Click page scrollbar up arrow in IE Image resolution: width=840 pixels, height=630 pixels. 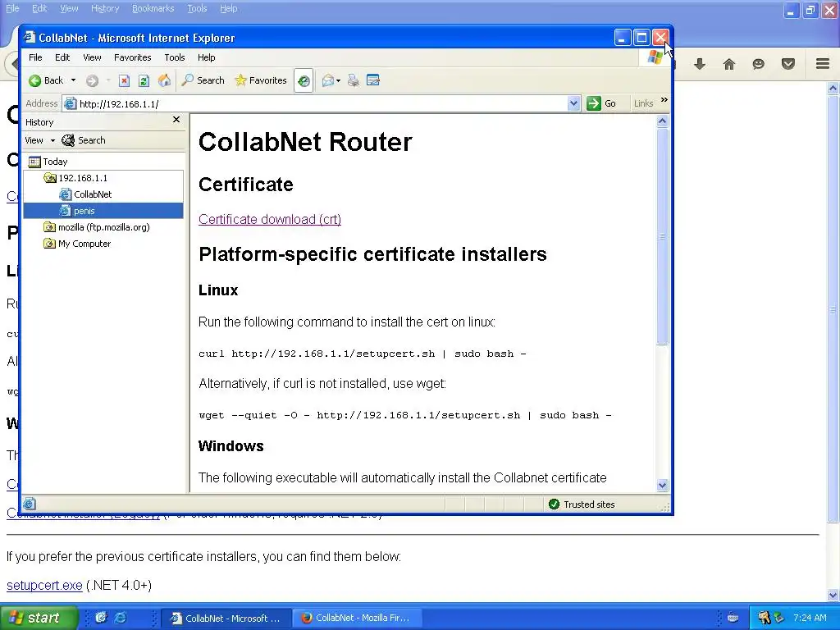[662, 121]
